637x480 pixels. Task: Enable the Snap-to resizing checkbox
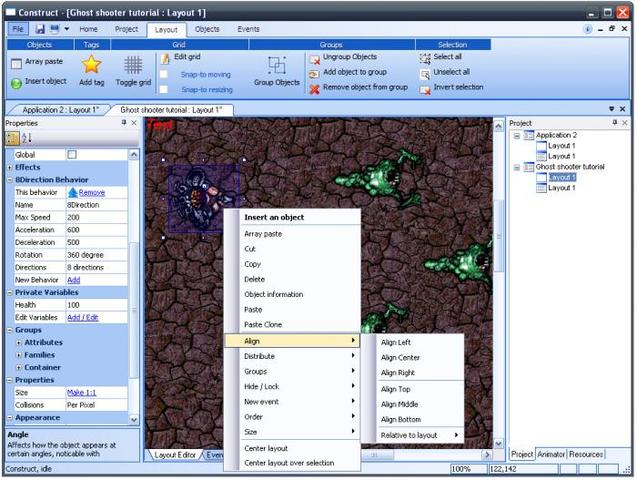coord(164,89)
